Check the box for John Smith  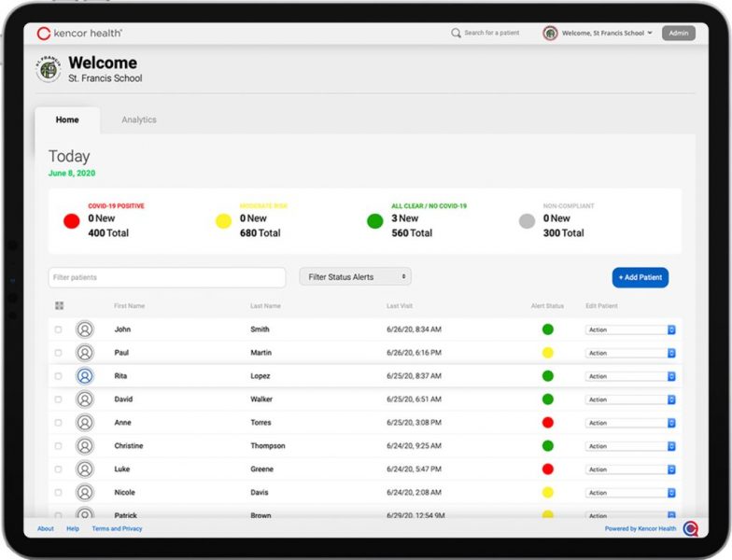click(x=58, y=329)
